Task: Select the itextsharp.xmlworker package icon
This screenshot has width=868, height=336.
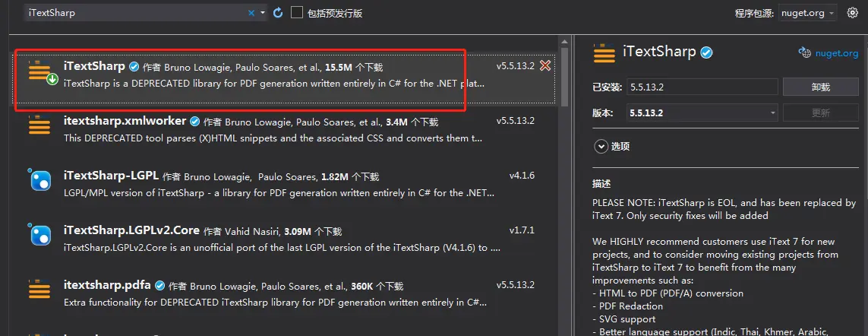Action: (39, 125)
